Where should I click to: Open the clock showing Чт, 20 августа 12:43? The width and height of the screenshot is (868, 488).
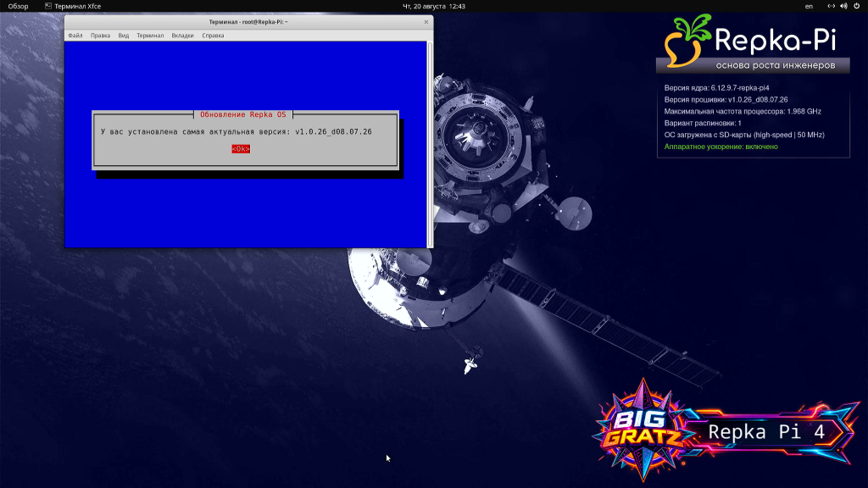(x=433, y=6)
